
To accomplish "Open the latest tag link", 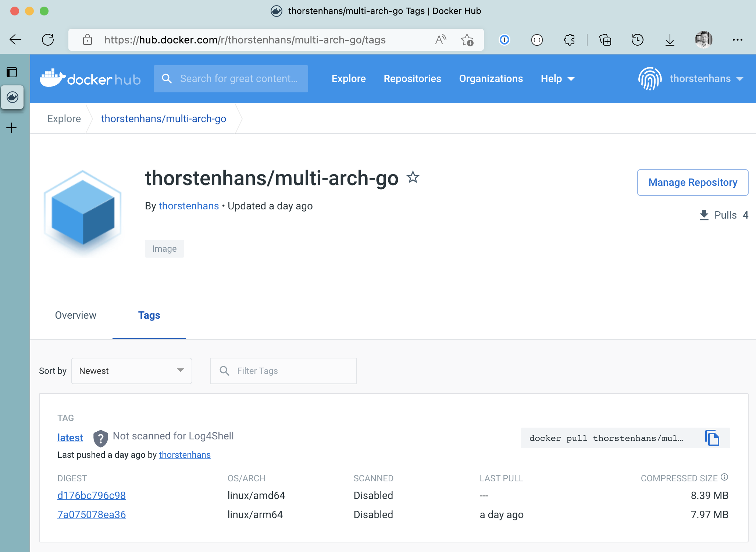I will [x=70, y=438].
